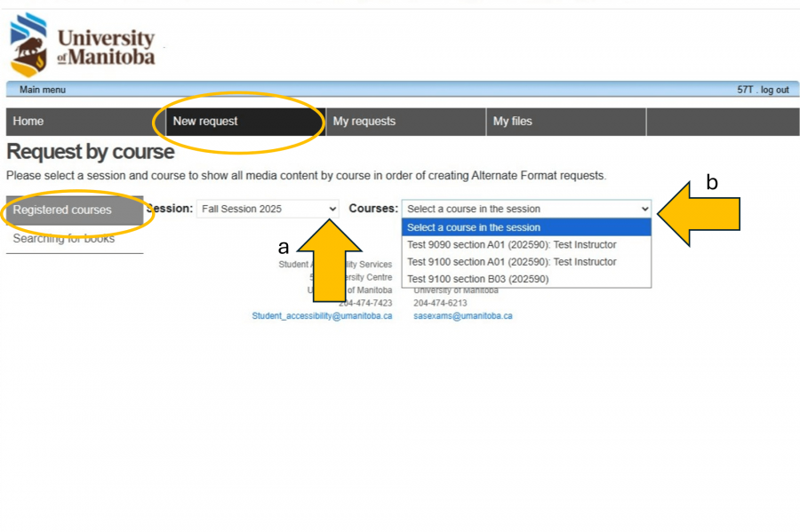This screenshot has height=532, width=800.
Task: Click the University of Manitoba bison crest logo
Action: [x=28, y=44]
